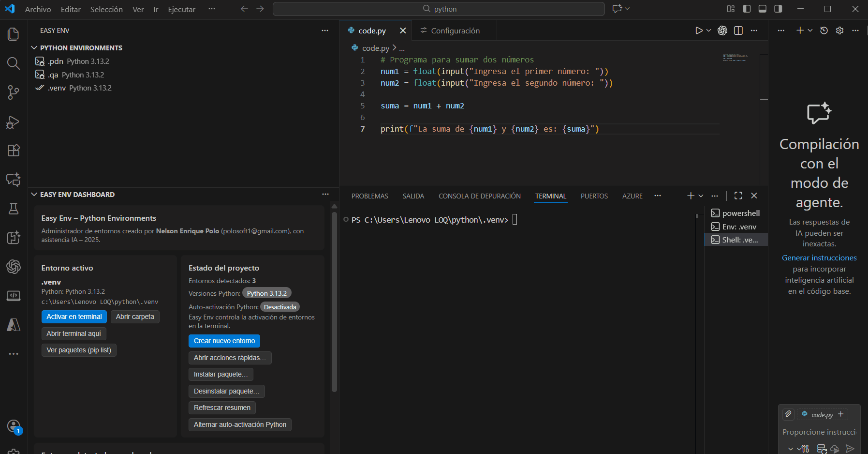Open the Explorer view in activity bar

pyautogui.click(x=14, y=34)
